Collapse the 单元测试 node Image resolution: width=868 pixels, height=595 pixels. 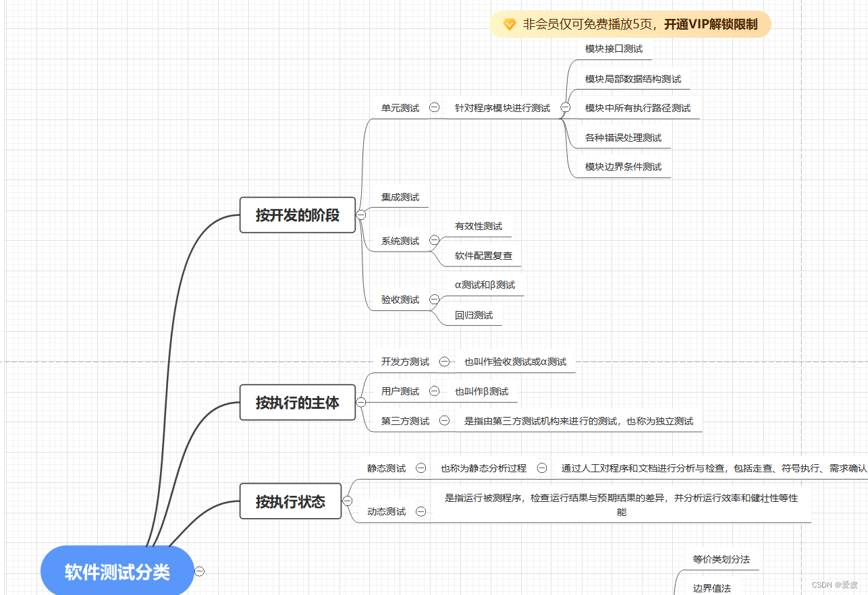435,107
